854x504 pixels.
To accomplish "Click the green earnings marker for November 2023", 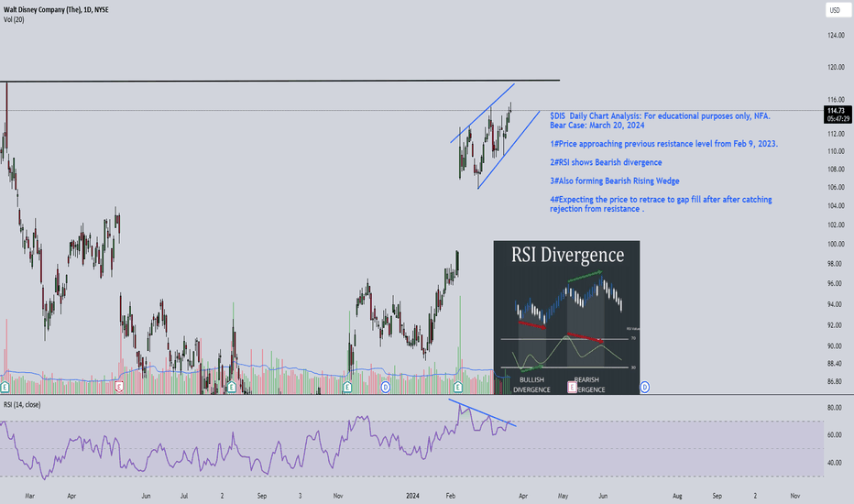I will pos(347,387).
